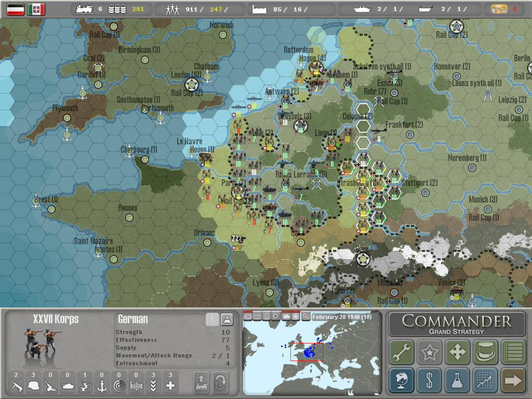Select the triple chevron tech icon
Viewport: 532px width, 399px height.
153,386
